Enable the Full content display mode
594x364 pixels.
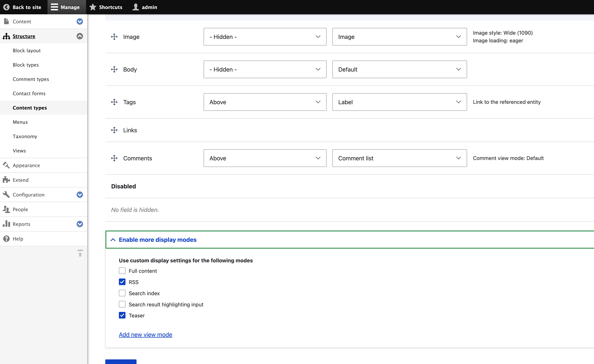[122, 271]
